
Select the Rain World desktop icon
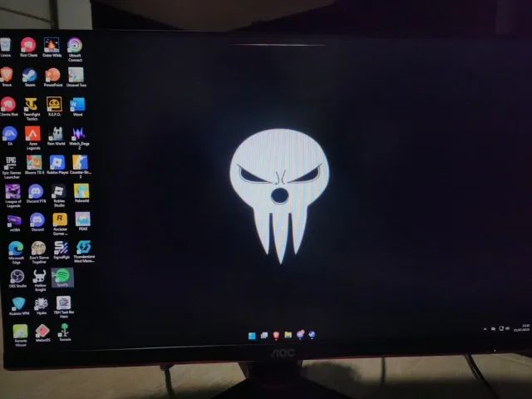coord(56,135)
